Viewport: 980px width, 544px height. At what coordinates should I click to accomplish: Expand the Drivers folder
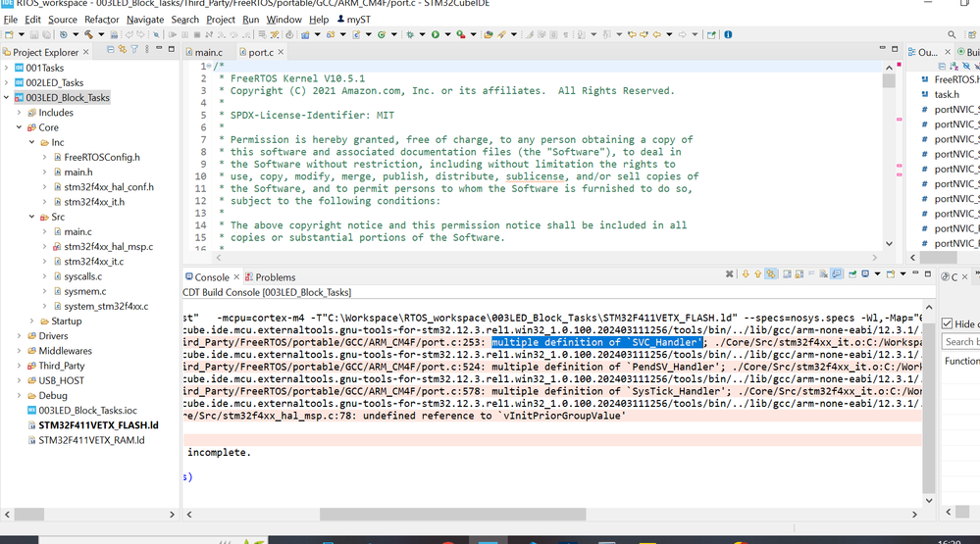[x=19, y=335]
